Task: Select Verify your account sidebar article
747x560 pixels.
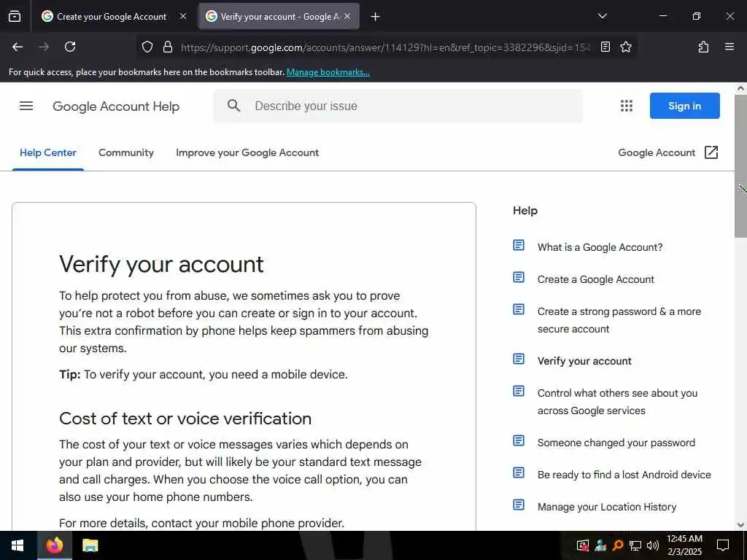Action: pos(584,361)
